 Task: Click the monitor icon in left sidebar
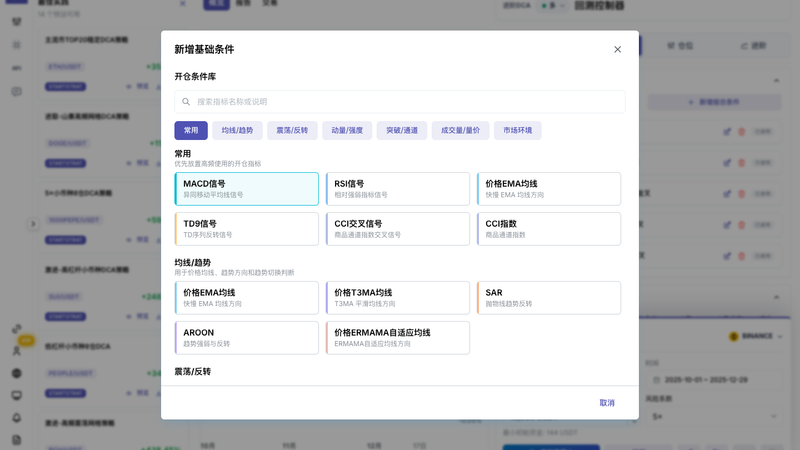(x=16, y=395)
